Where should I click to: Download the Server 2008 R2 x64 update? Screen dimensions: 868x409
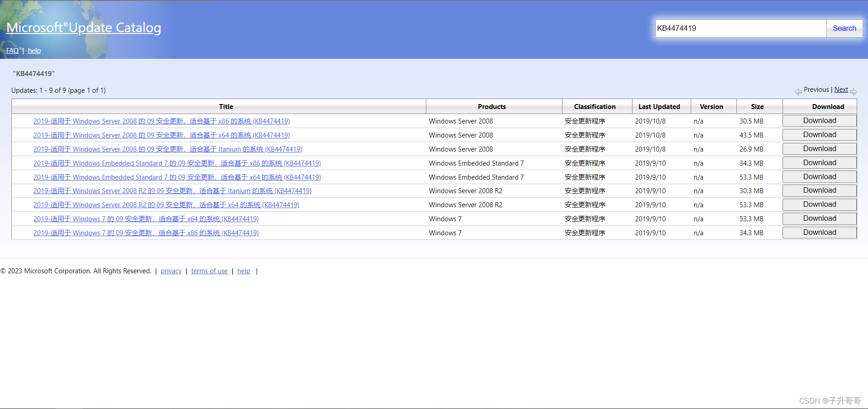point(820,204)
